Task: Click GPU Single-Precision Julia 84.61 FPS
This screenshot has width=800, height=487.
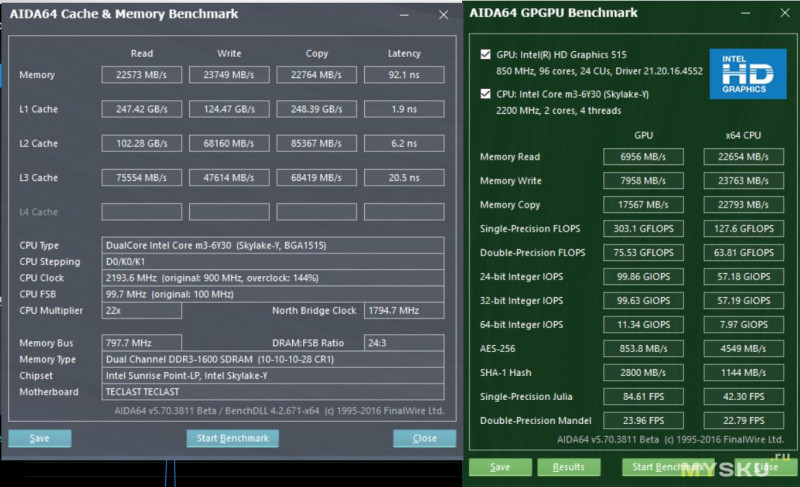Action: click(x=643, y=396)
